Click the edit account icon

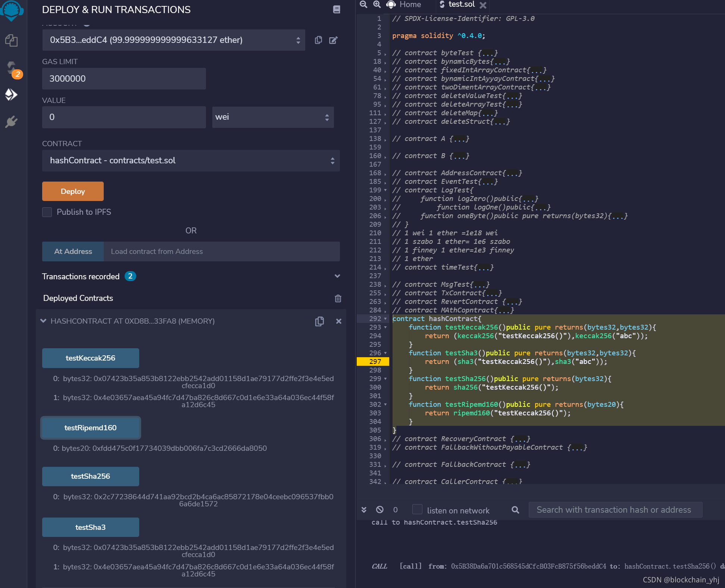(x=333, y=40)
